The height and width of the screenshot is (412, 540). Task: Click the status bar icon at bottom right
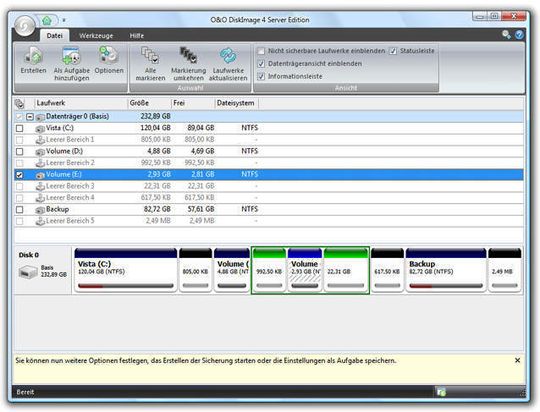[441, 392]
